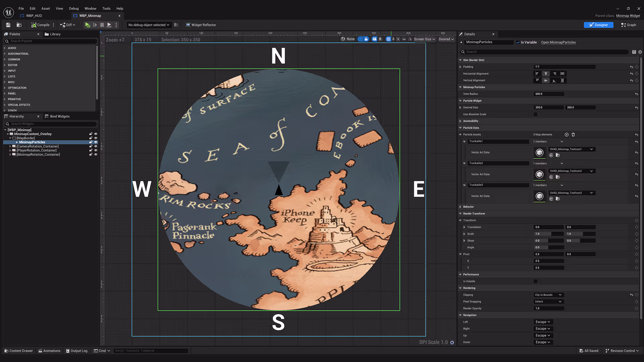Viewport: 644px width, 362px height.
Task: Set horizontal alignment to center
Action: pyautogui.click(x=546, y=74)
